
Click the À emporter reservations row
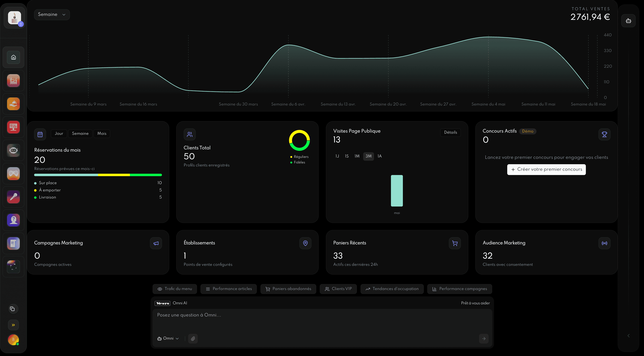point(98,190)
